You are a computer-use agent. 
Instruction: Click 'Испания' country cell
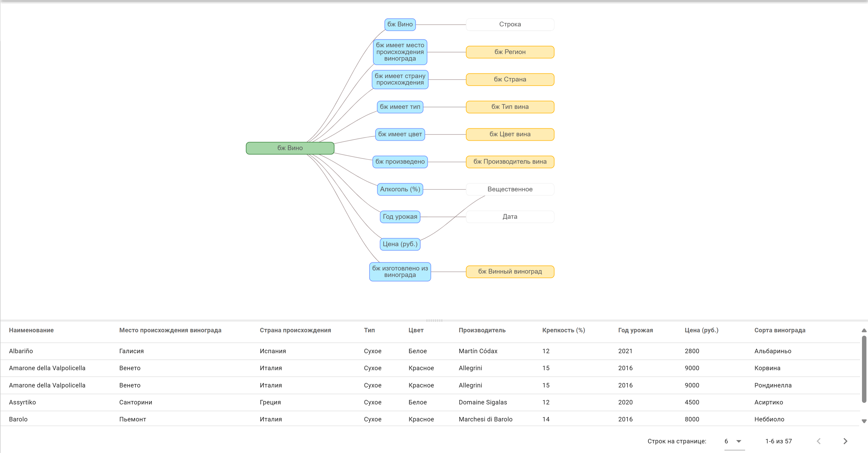coord(273,351)
